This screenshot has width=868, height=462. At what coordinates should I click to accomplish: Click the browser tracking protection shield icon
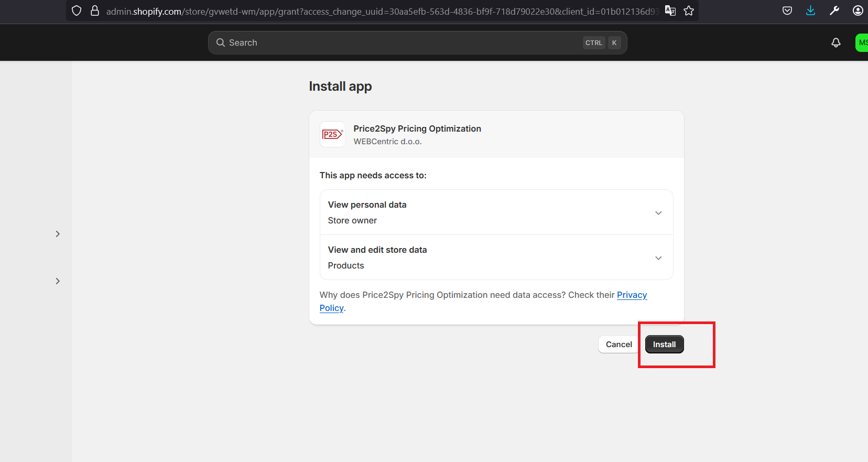[77, 10]
